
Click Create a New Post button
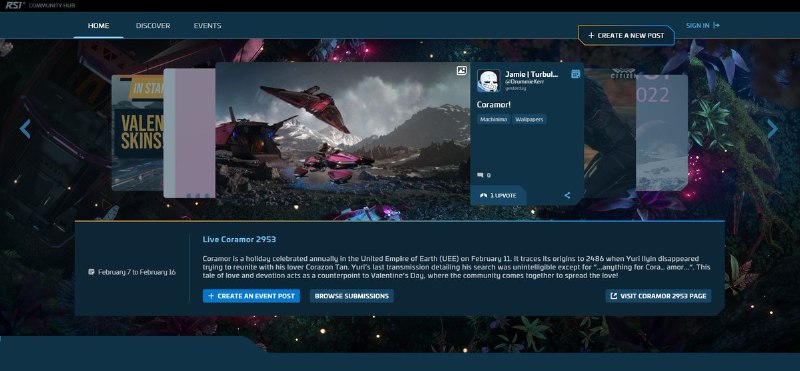click(626, 36)
